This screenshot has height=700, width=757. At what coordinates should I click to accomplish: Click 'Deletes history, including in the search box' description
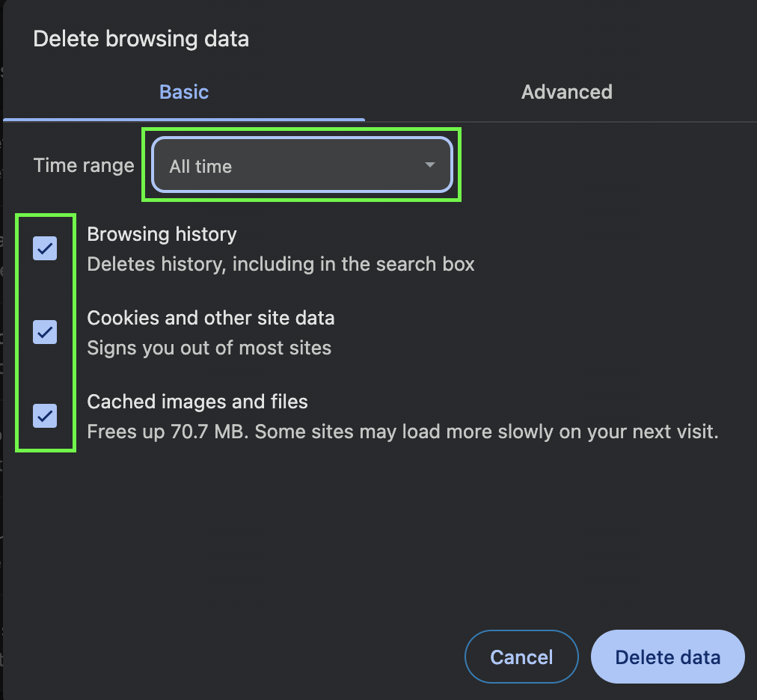click(x=281, y=264)
